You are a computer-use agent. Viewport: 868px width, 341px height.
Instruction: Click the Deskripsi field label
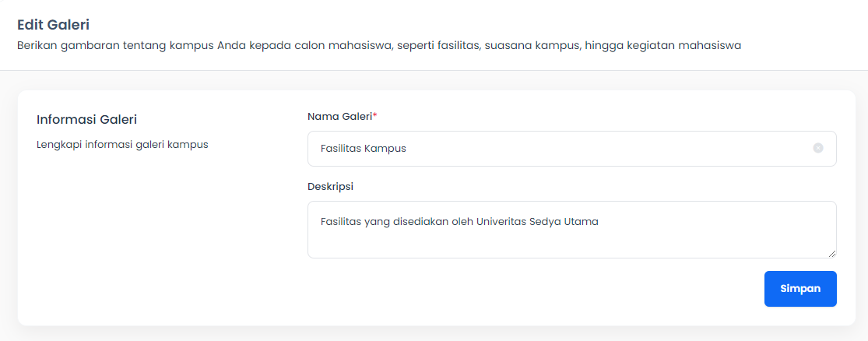click(331, 187)
